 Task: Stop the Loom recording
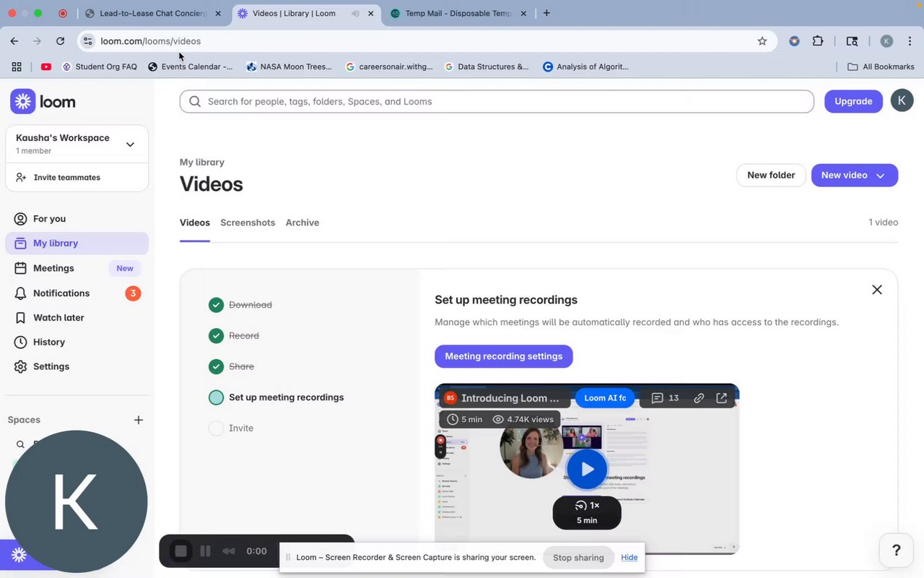(x=181, y=551)
